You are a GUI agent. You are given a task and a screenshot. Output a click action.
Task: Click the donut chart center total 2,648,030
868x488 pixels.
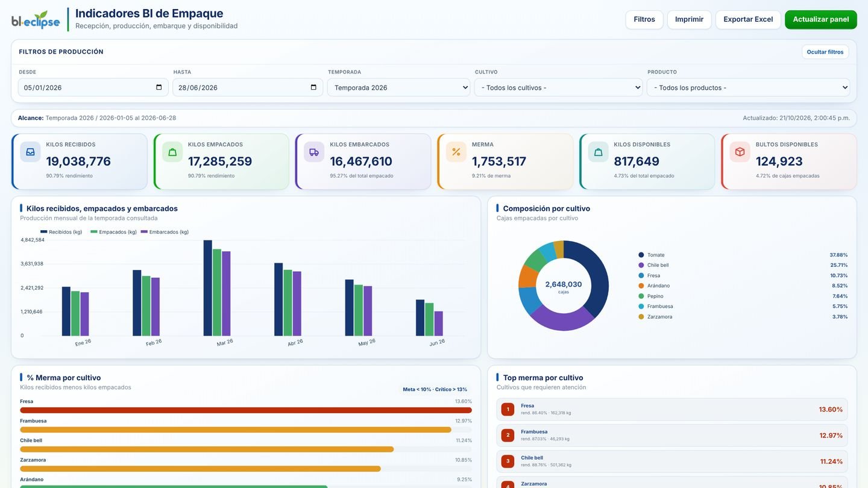(x=564, y=284)
